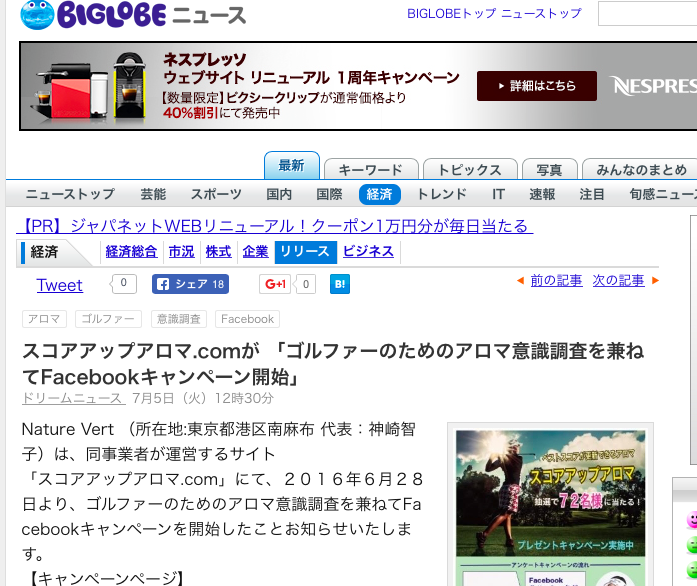Click the 意識調査 tag
This screenshot has height=586, width=697.
[x=179, y=319]
